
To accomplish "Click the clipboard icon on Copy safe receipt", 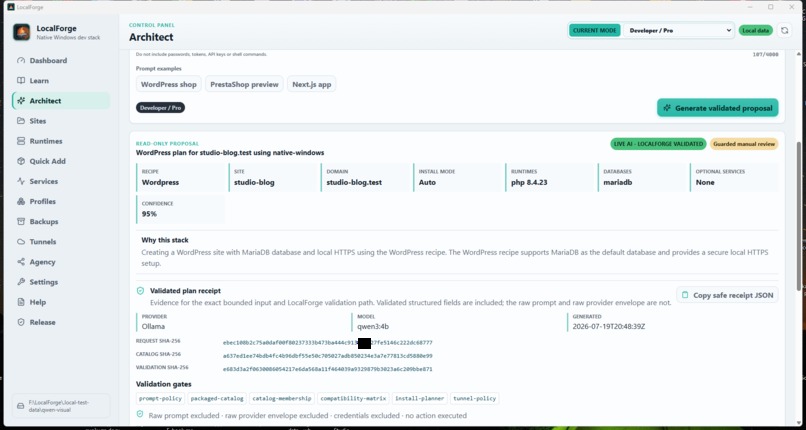I will 685,295.
